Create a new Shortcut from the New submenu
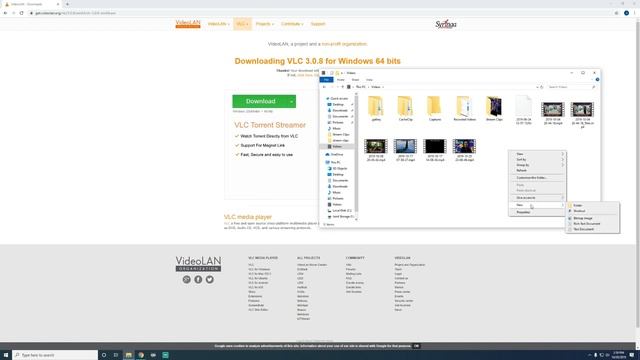640x360 pixels. point(592,211)
